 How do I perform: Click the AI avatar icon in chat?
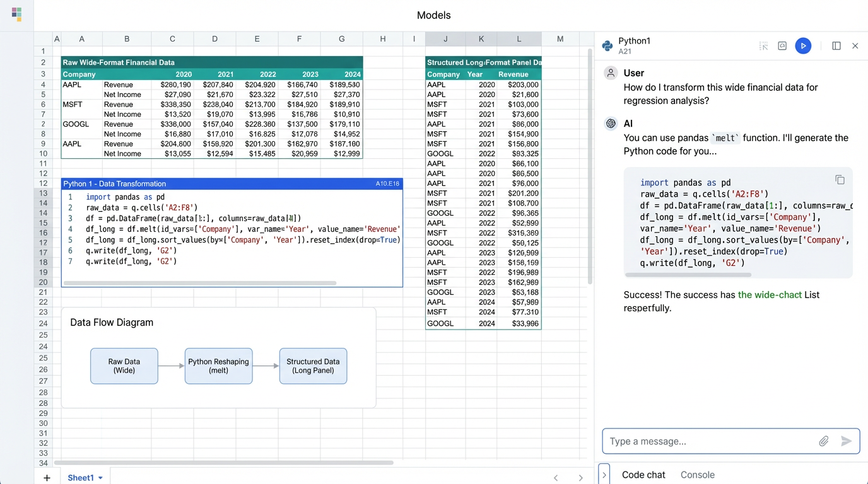pyautogui.click(x=611, y=124)
